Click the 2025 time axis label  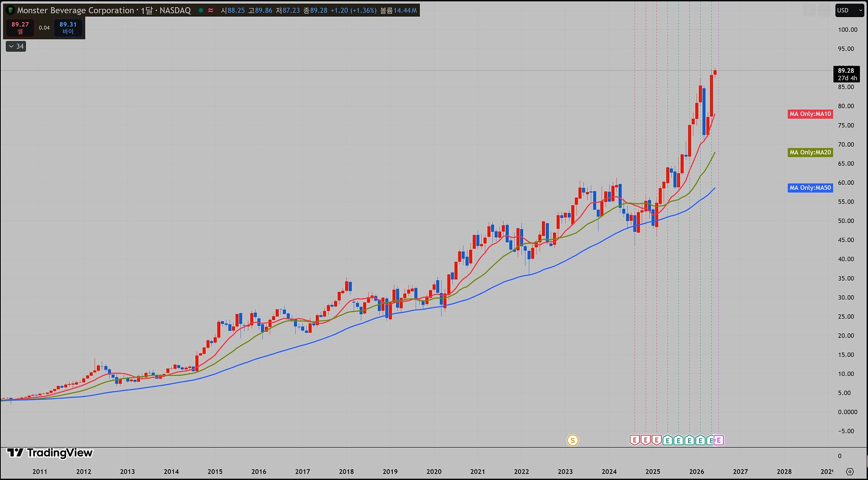click(653, 472)
